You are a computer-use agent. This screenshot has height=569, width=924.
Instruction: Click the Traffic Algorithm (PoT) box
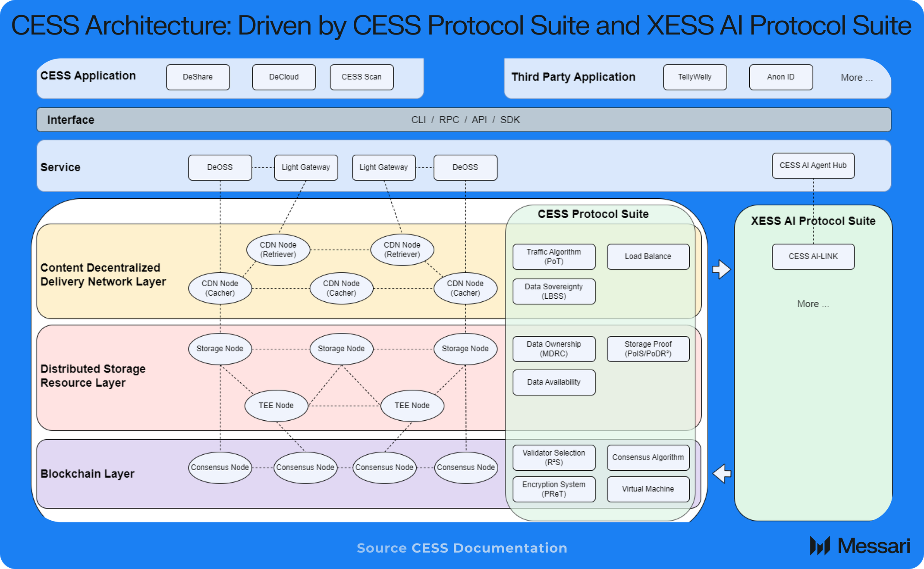pos(553,256)
